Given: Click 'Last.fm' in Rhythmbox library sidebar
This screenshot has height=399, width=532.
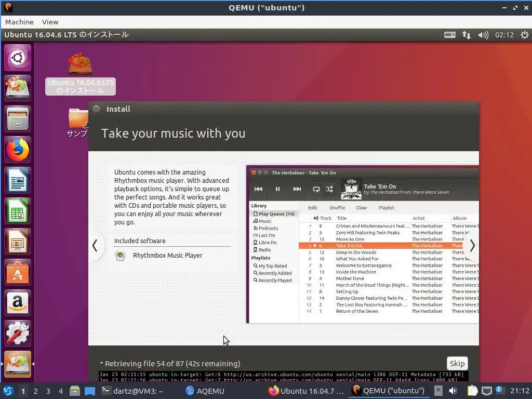Looking at the screenshot, I should (x=264, y=235).
